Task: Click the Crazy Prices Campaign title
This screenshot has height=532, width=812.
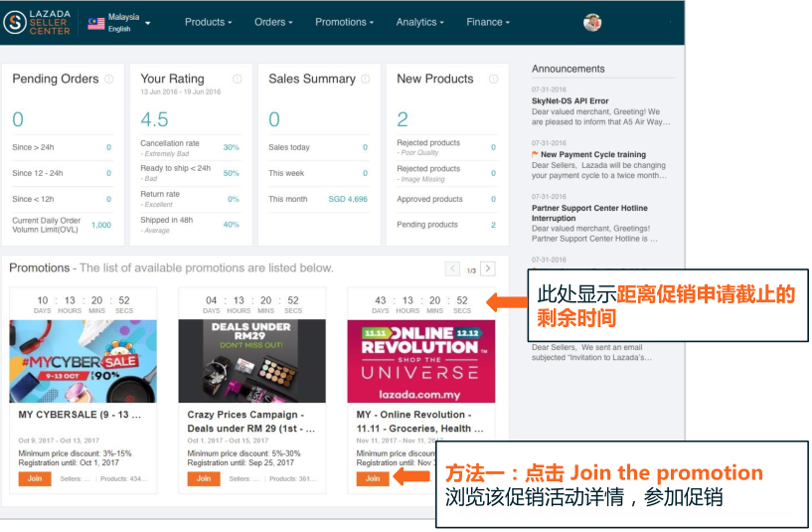Action: click(x=251, y=422)
